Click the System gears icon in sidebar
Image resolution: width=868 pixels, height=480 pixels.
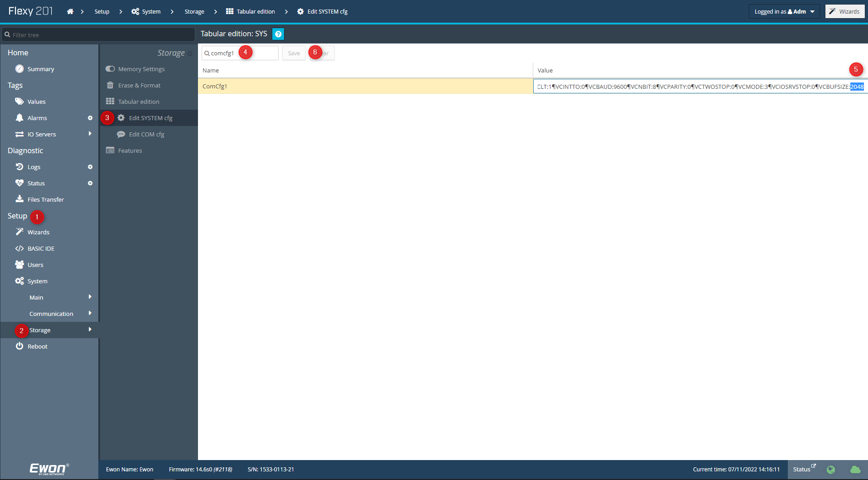(19, 281)
